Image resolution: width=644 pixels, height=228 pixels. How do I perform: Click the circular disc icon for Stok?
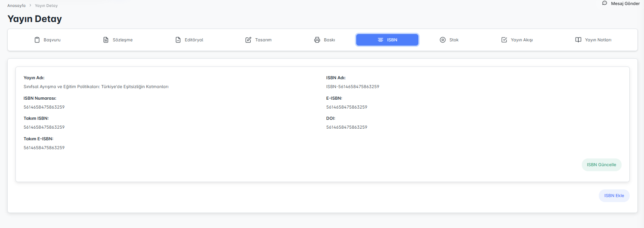click(x=443, y=40)
